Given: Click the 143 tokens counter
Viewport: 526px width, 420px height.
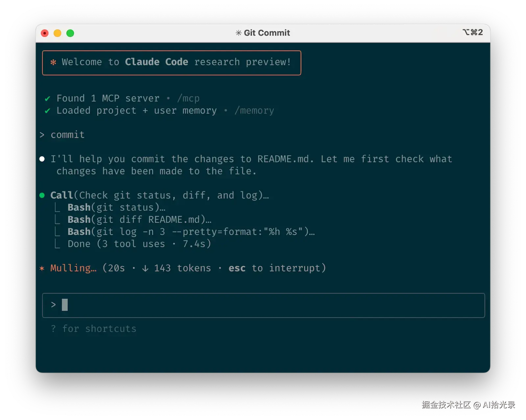Looking at the screenshot, I should pos(182,268).
